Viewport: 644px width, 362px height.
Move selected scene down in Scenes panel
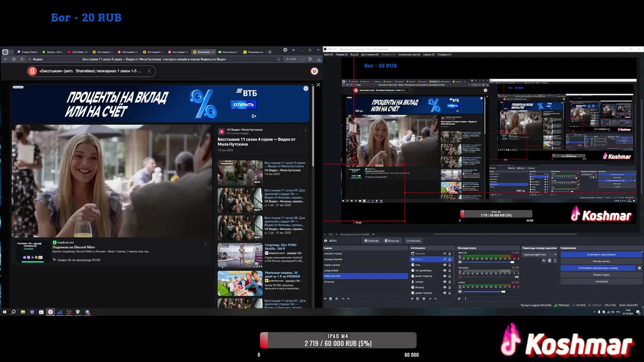(x=348, y=298)
